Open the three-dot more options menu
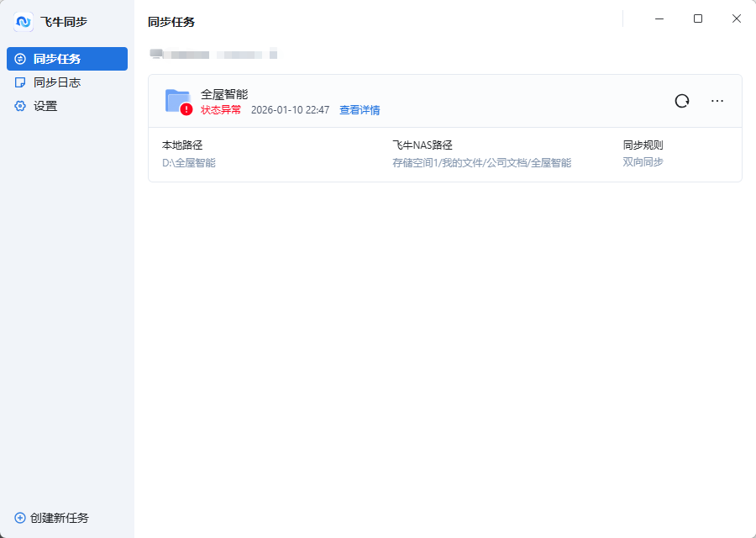The image size is (756, 538). tap(717, 101)
